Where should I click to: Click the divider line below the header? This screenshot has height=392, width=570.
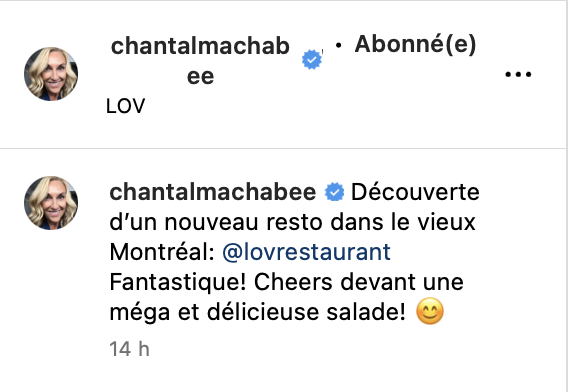(x=284, y=148)
